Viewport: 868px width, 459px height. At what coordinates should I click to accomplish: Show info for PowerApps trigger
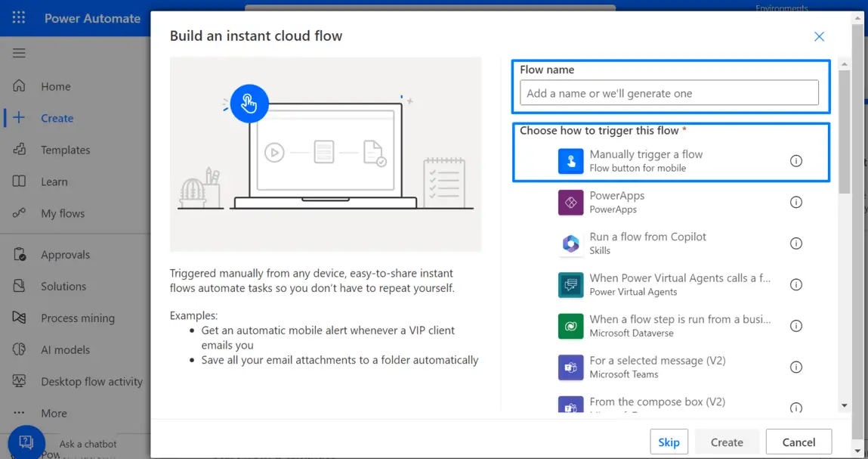point(795,203)
